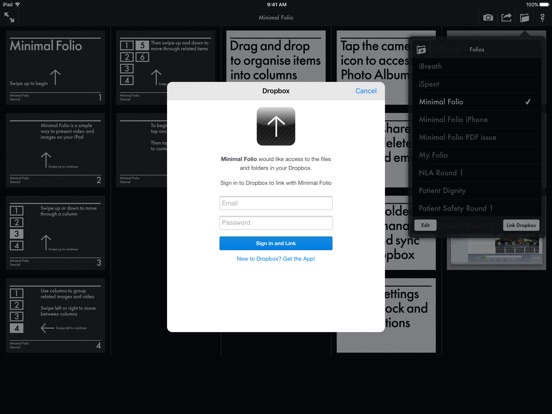
Task: Choose Minimal Folio PDF issue
Action: [x=477, y=137]
